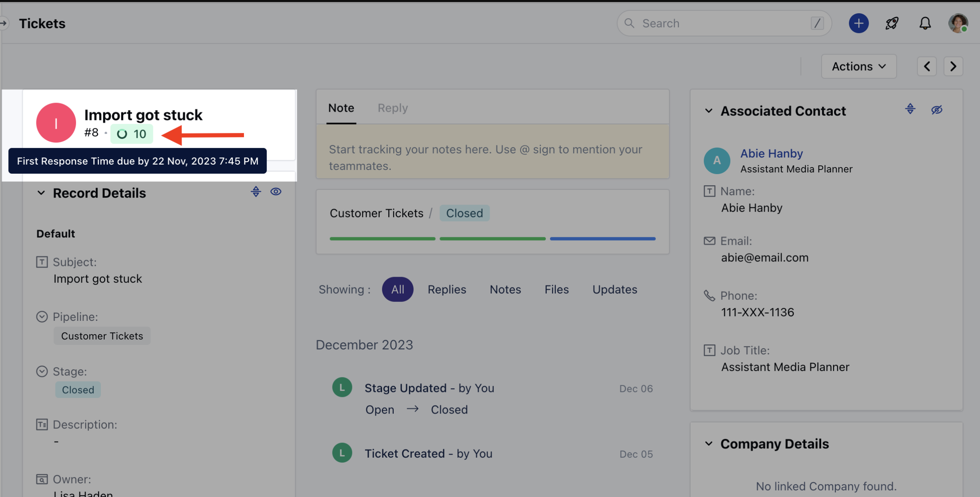
Task: Switch to the Reply tab
Action: (392, 108)
